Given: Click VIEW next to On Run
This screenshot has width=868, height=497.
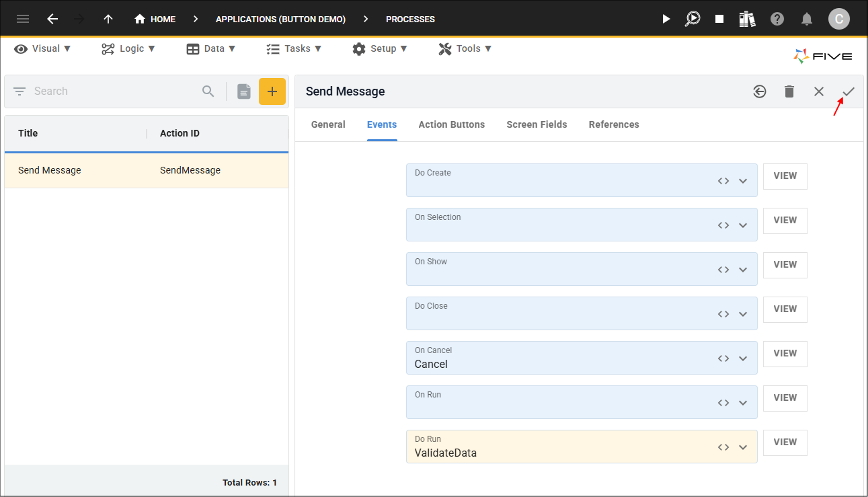Looking at the screenshot, I should (x=785, y=398).
